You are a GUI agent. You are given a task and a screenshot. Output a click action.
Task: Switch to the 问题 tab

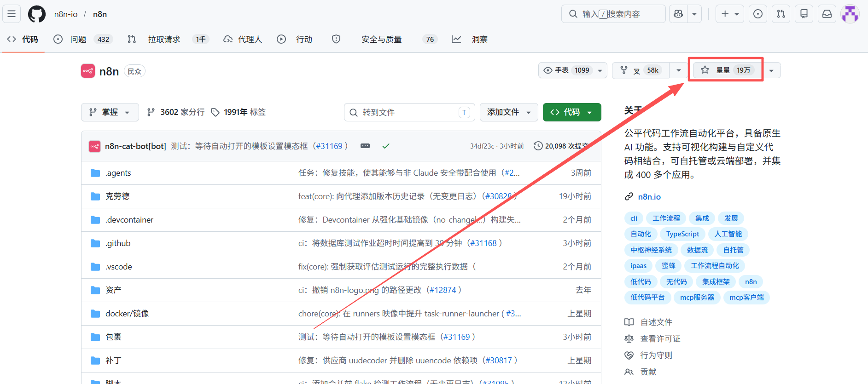[x=83, y=40]
